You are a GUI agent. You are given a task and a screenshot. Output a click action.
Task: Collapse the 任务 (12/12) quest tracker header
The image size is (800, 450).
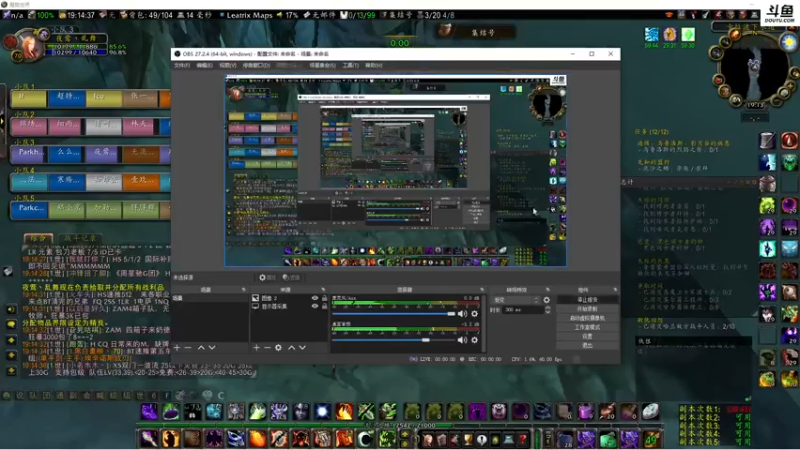coord(652,132)
